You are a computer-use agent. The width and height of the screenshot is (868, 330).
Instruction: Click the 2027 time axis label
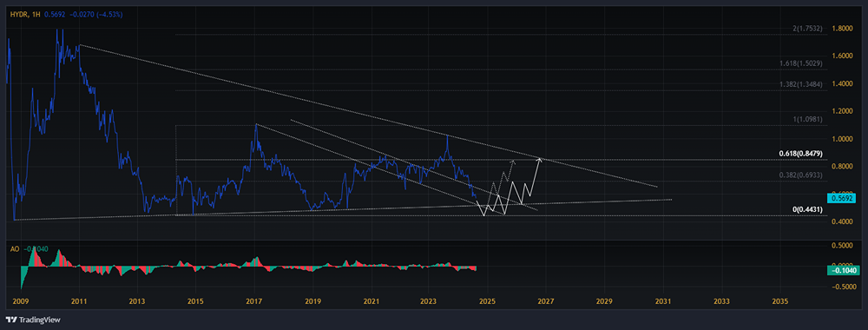click(x=546, y=302)
